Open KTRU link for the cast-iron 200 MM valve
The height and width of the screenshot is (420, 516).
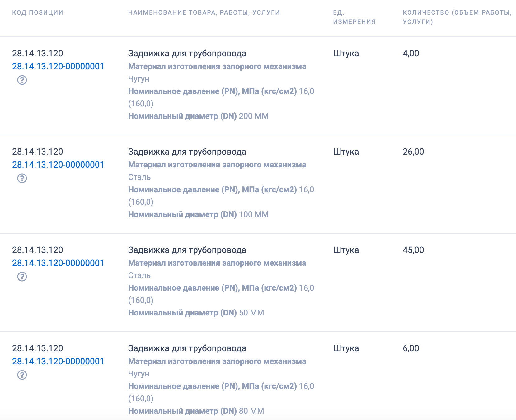[58, 66]
